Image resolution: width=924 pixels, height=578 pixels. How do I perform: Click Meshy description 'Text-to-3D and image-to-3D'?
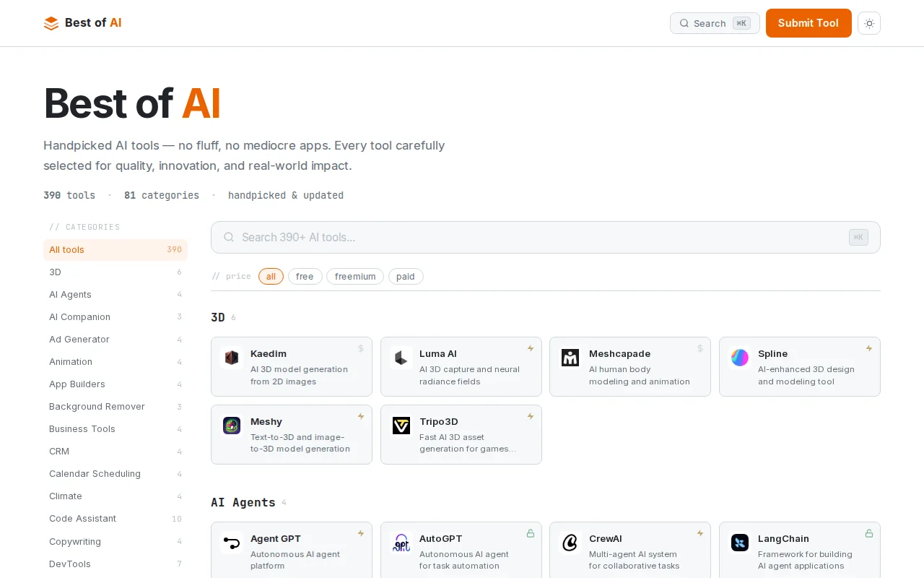300,443
